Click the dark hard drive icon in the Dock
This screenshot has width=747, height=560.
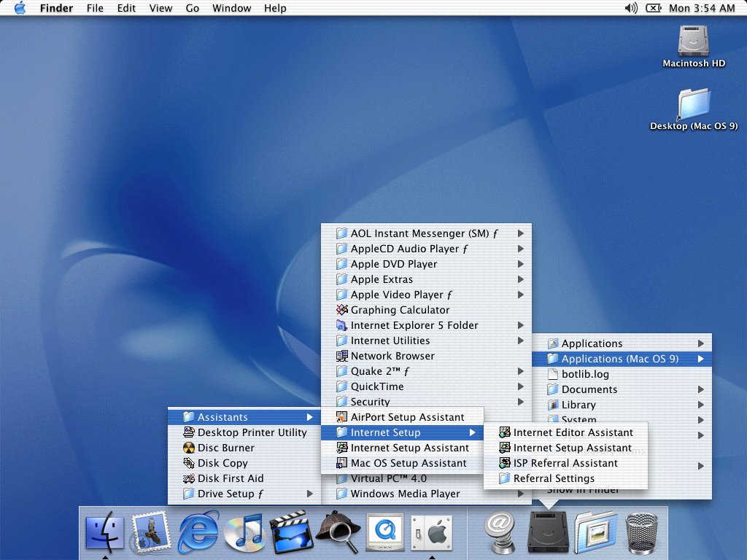pyautogui.click(x=548, y=532)
